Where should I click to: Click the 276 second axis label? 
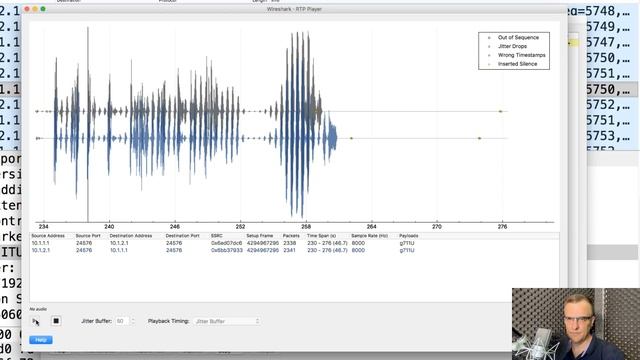click(x=502, y=227)
